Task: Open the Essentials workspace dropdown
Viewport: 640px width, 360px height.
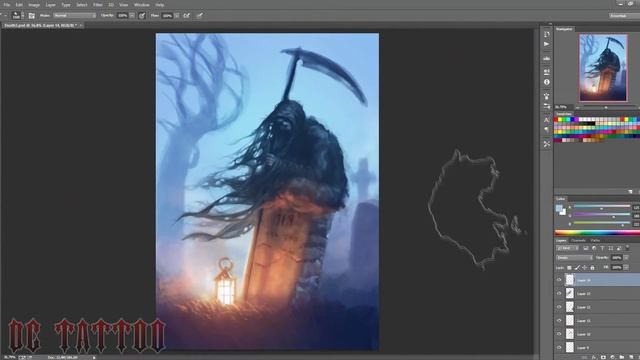Action: (x=624, y=16)
